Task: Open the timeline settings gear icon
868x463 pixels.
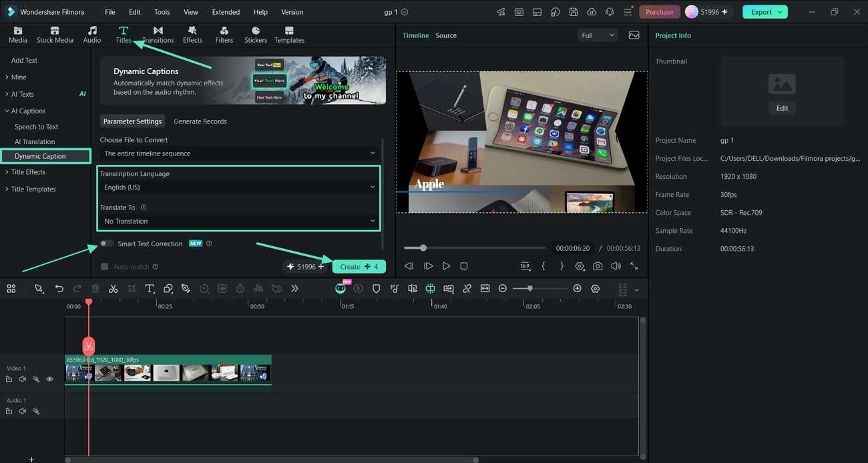Action: (x=595, y=288)
